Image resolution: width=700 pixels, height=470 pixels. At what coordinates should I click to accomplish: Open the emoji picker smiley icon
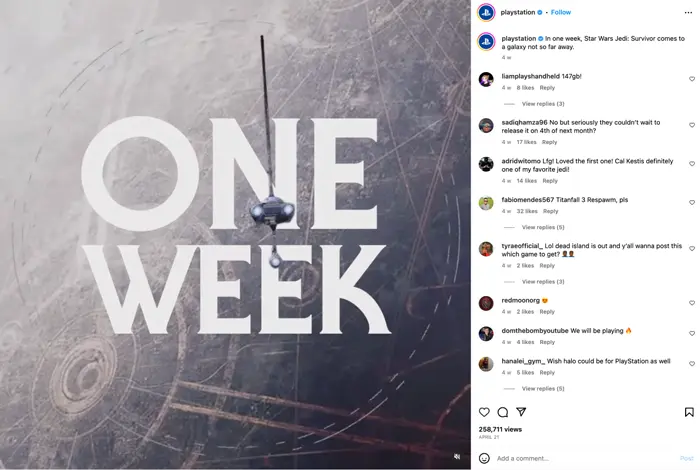pos(484,458)
